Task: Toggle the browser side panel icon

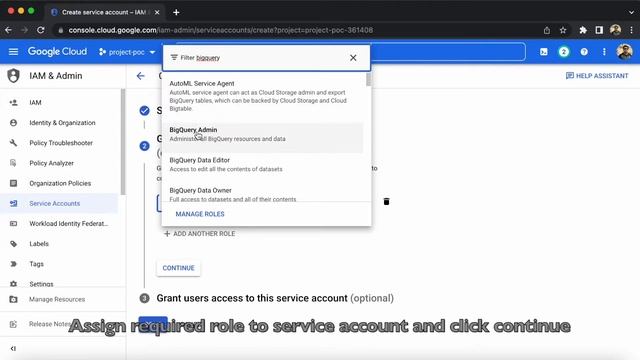Action: point(599,30)
